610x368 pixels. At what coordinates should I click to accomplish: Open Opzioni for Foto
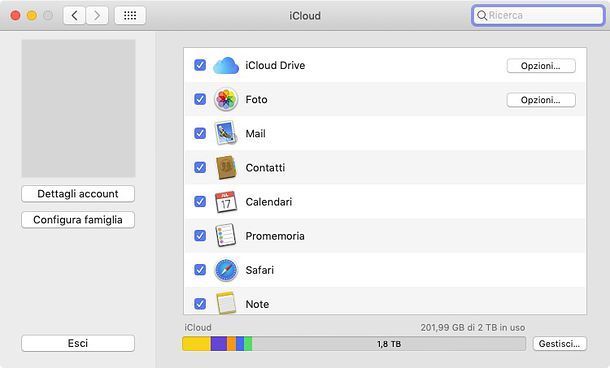pos(541,100)
